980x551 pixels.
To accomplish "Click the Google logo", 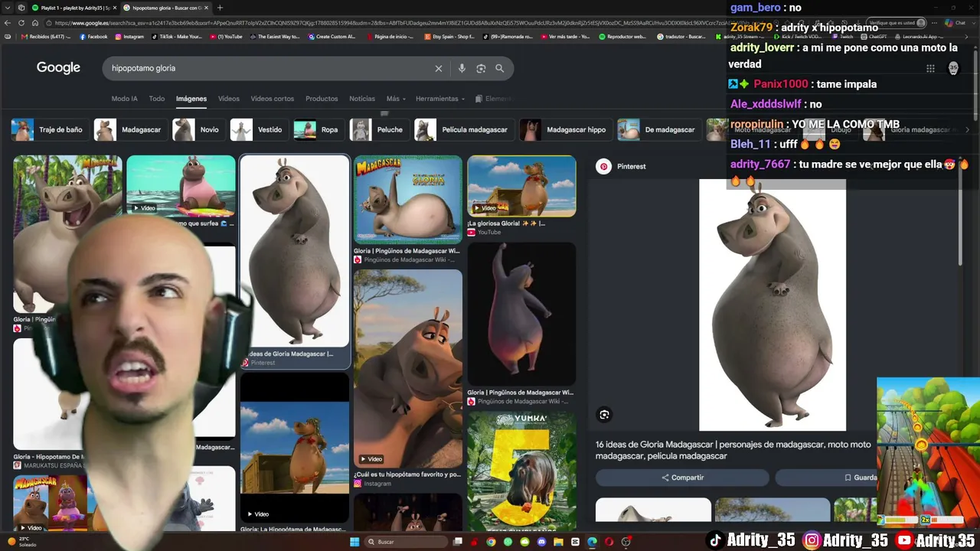I will click(x=58, y=68).
